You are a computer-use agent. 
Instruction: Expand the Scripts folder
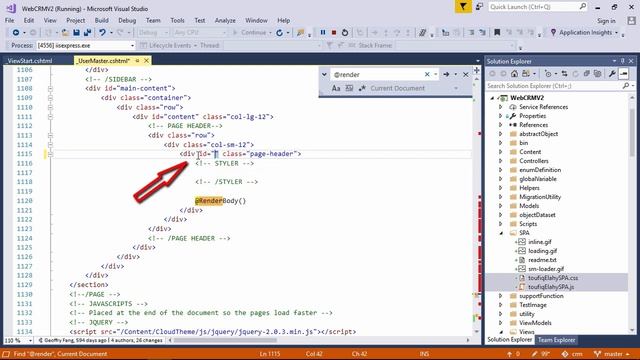click(501, 224)
